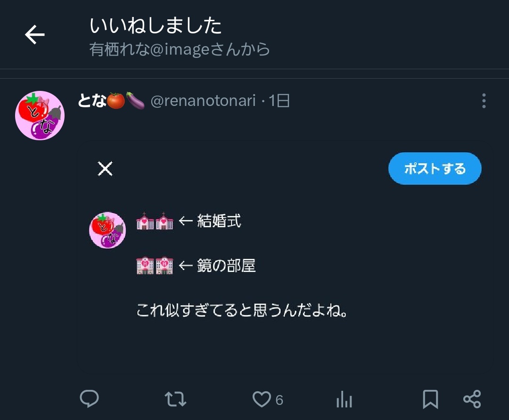Like the post with heart icon
Screen dimensions: 509x420
point(262,399)
